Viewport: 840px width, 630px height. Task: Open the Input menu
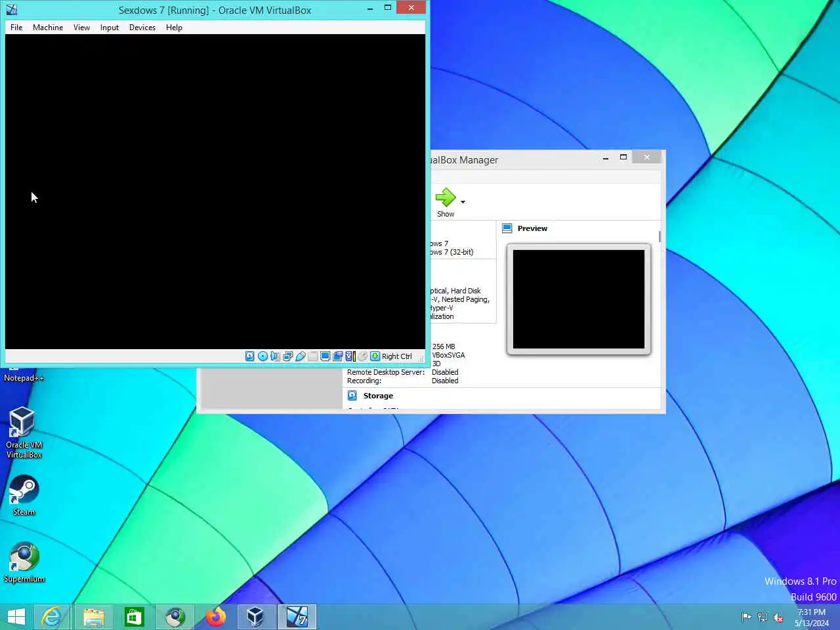pos(110,28)
